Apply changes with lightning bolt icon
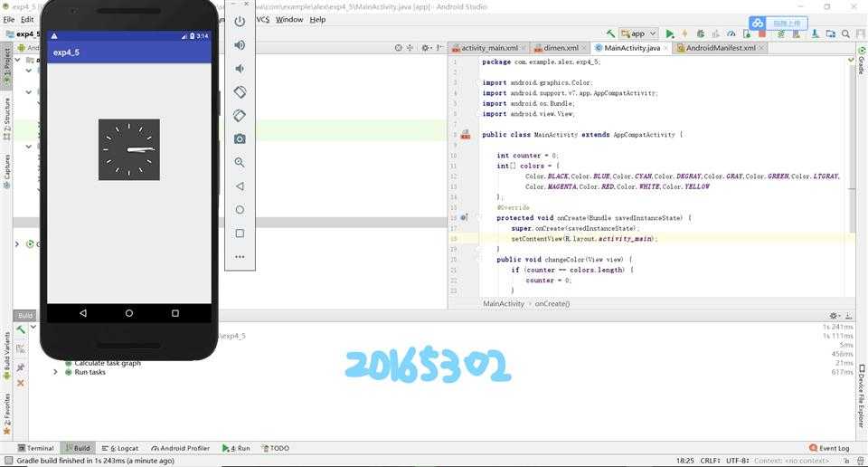Image resolution: width=868 pixels, height=467 pixels. [684, 33]
